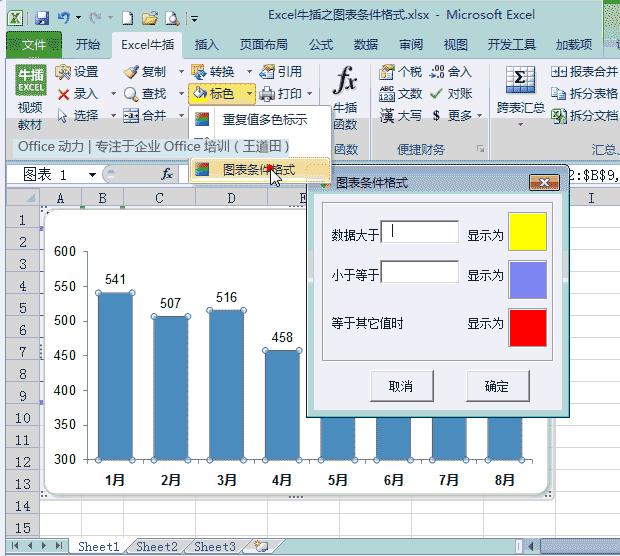Click the insert function fx in formula bar

tap(167, 174)
